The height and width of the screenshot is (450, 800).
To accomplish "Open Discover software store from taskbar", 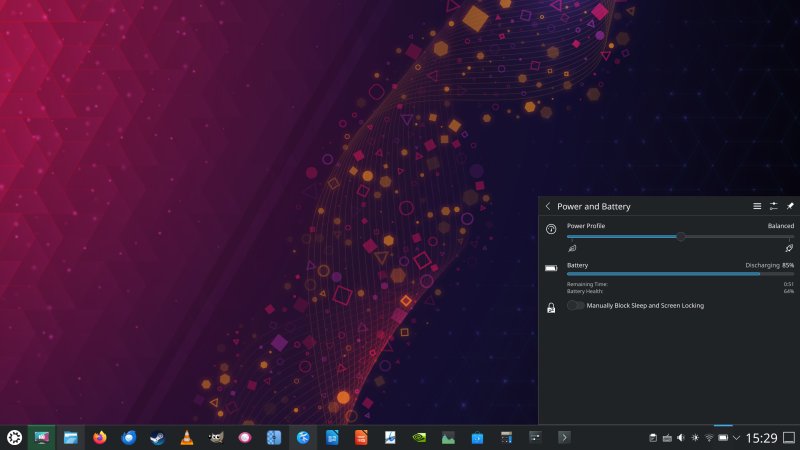I will (x=478, y=438).
